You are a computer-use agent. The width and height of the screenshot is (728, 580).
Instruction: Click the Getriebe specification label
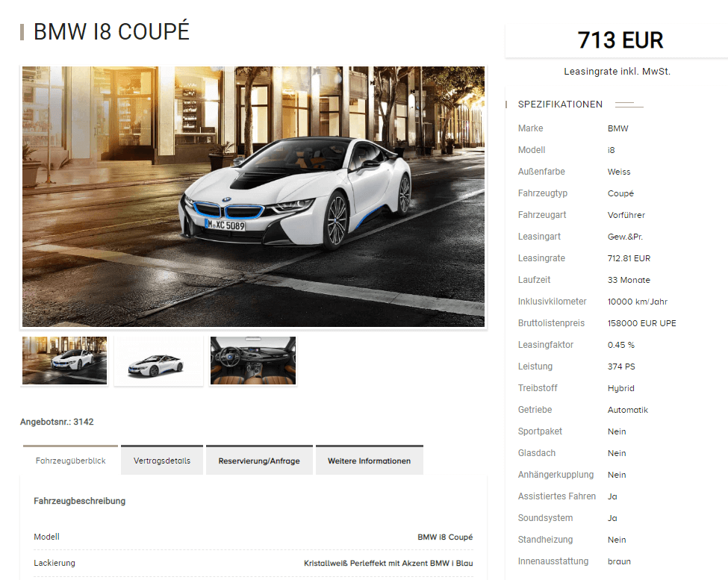535,410
